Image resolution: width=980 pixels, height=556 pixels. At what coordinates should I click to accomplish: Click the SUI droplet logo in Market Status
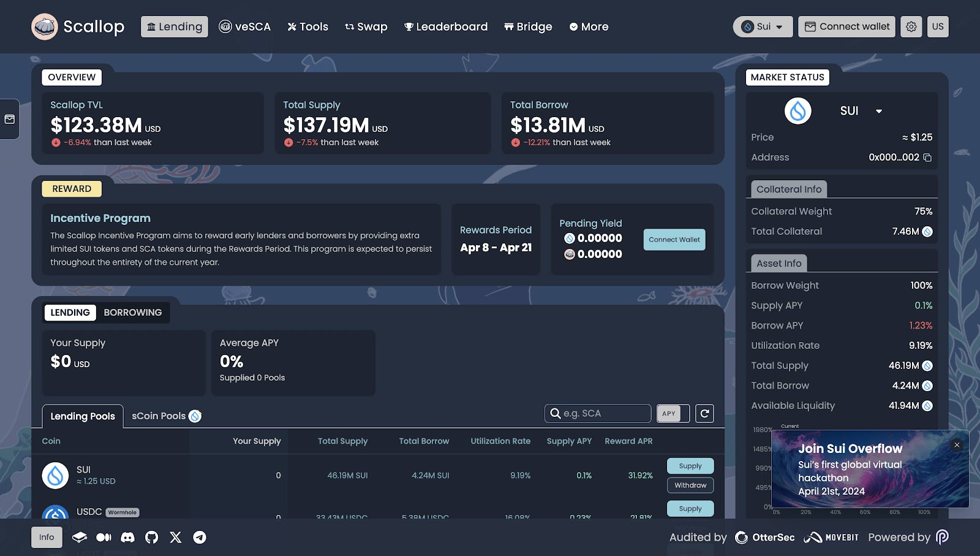click(798, 111)
